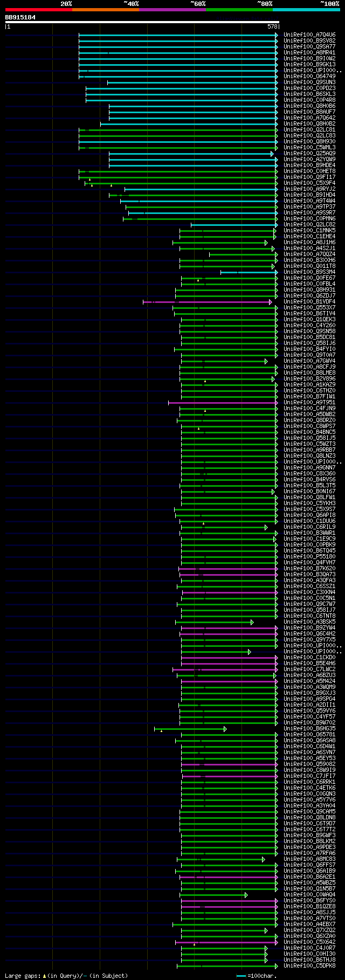Open hit UniRef100_A4EBX7

[x=309, y=924]
